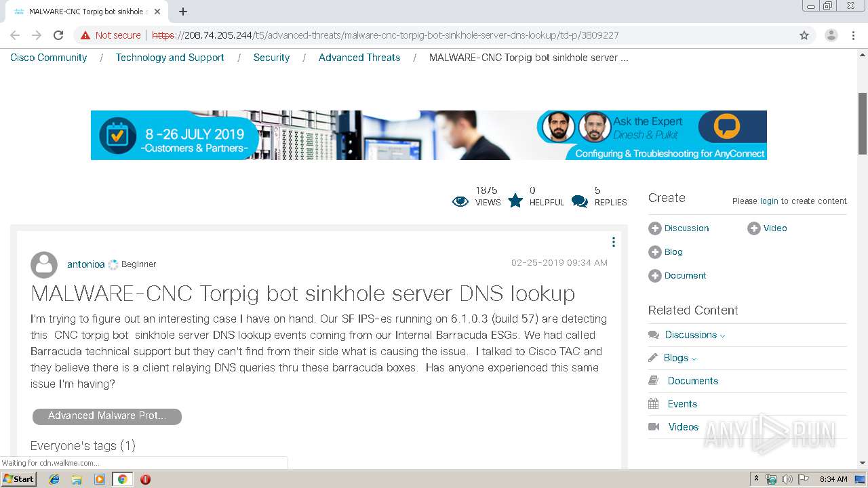Create a new Blog
Image resolution: width=868 pixels, height=488 pixels.
click(673, 252)
